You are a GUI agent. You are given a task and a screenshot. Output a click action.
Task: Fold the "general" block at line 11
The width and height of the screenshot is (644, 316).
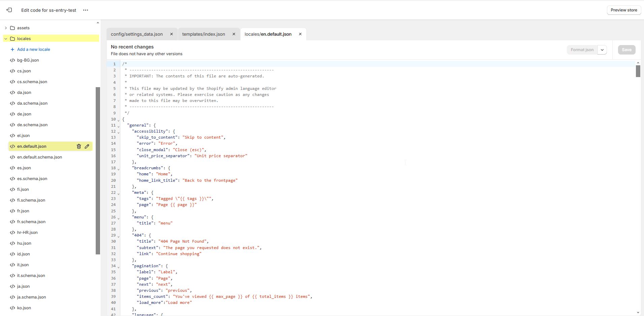pyautogui.click(x=119, y=127)
